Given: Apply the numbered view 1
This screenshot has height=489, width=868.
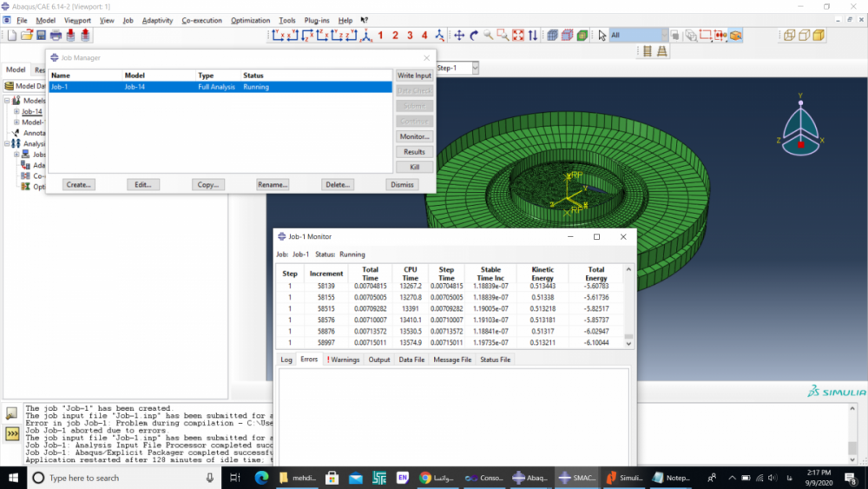Looking at the screenshot, I should (380, 36).
